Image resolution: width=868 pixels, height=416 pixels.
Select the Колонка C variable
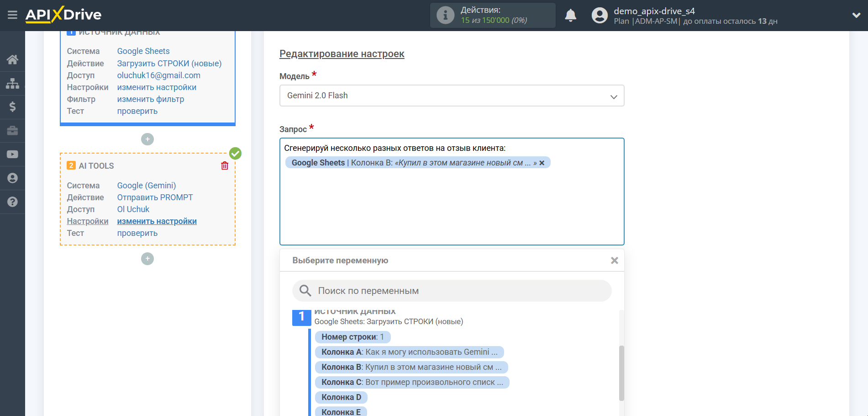click(412, 382)
